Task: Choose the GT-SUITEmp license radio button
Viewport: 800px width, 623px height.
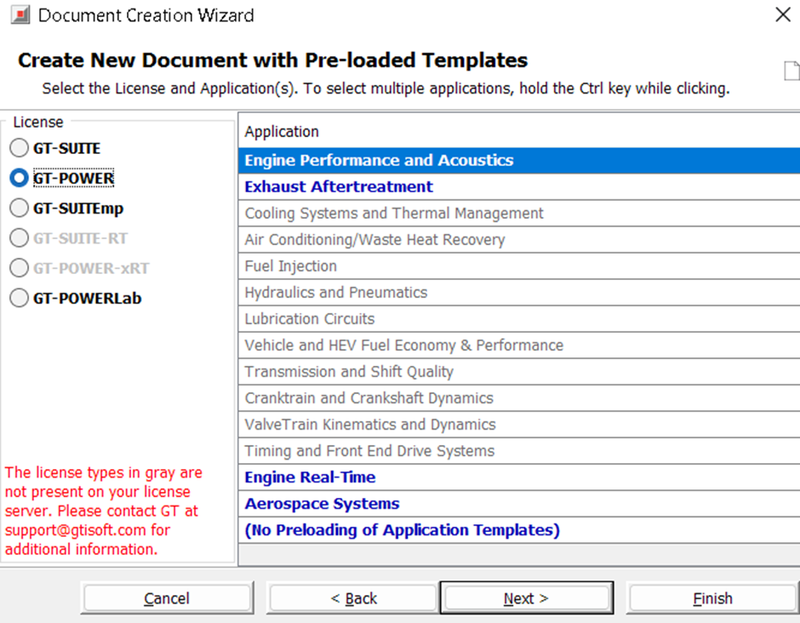Action: (x=19, y=208)
